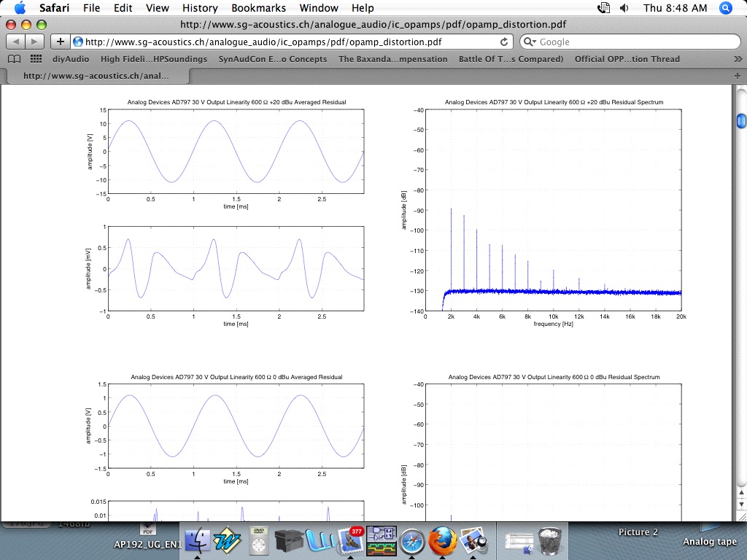This screenshot has width=747, height=560.
Task: Open Top Sites grid icon
Action: [x=36, y=59]
